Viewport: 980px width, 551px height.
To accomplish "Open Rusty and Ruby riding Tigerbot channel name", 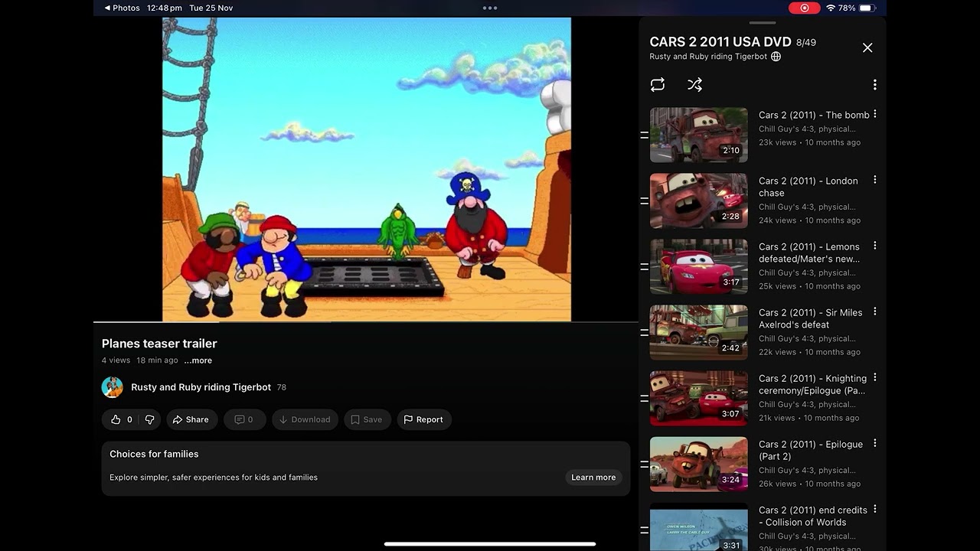I will tap(201, 387).
